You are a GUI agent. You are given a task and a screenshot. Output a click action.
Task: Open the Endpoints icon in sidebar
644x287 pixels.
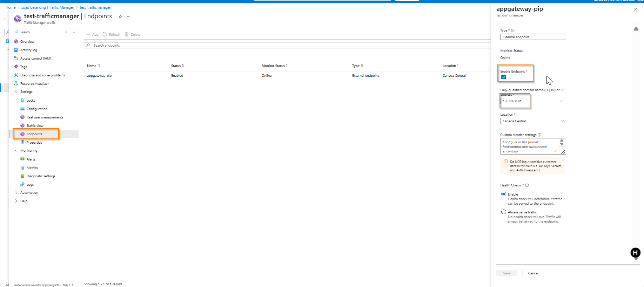coord(22,134)
